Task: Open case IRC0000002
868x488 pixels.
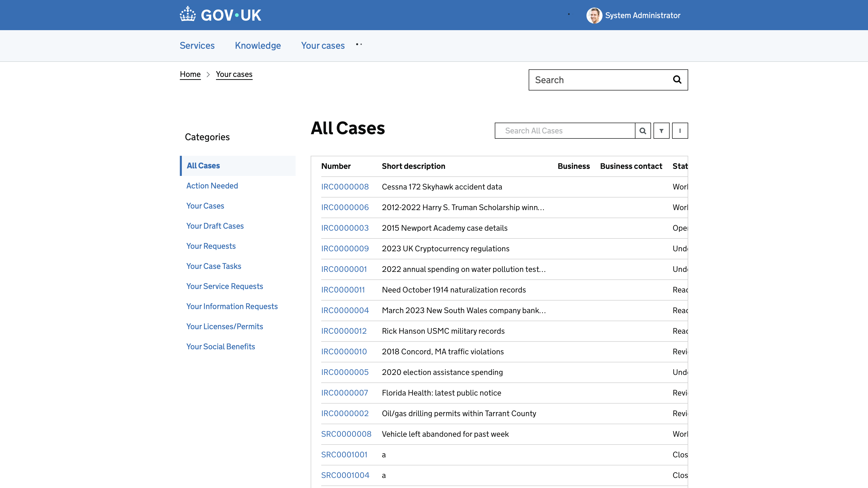Action: pyautogui.click(x=345, y=414)
